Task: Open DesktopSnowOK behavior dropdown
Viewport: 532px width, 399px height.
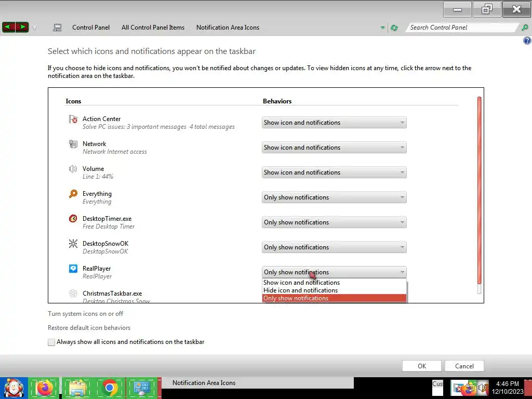Action: point(334,247)
